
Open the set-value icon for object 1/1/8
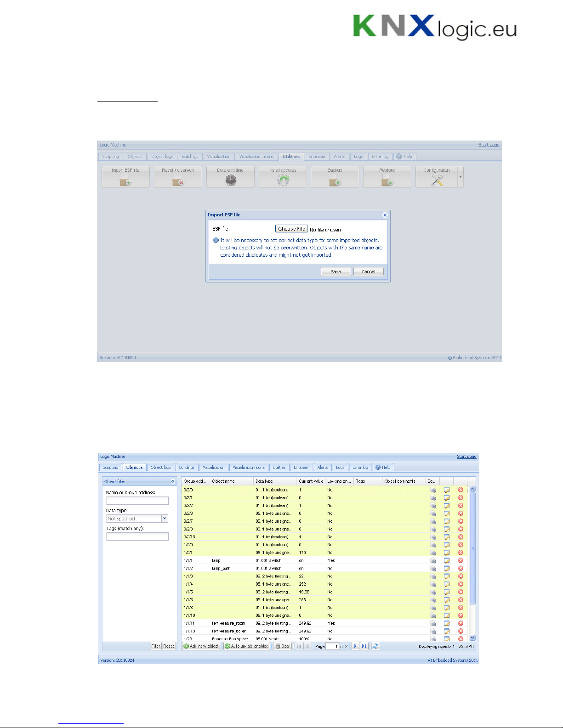[433, 607]
